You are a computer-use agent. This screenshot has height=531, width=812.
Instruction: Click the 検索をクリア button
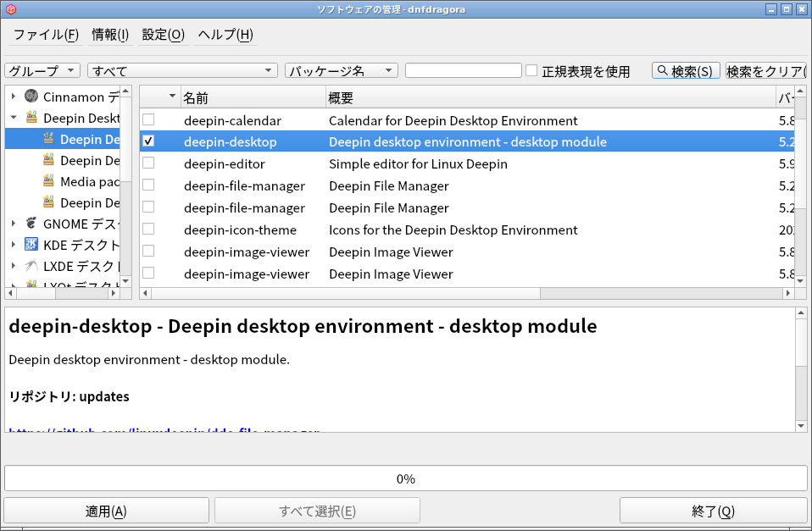coord(766,70)
